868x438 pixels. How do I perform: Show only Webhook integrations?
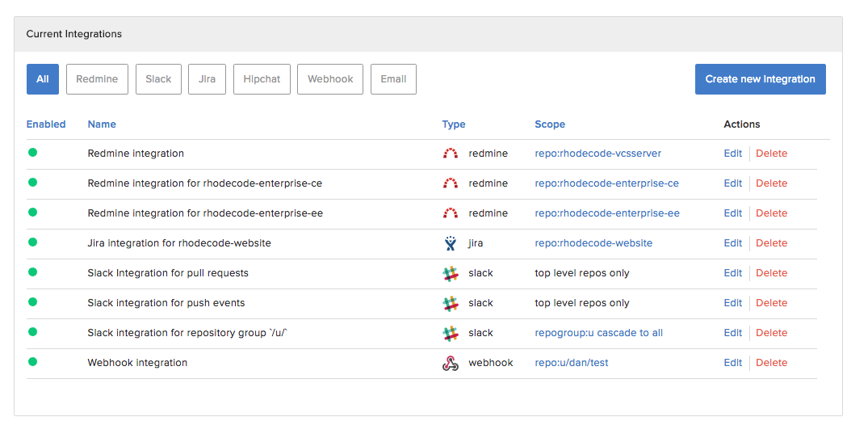(x=330, y=79)
